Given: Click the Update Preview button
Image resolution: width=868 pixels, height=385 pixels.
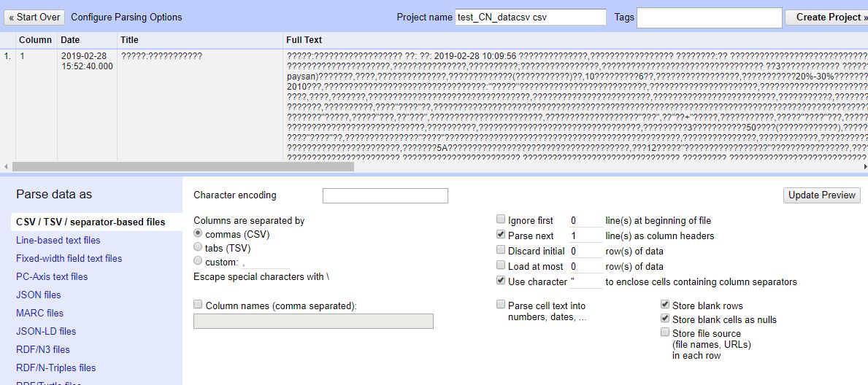Looking at the screenshot, I should (x=822, y=195).
